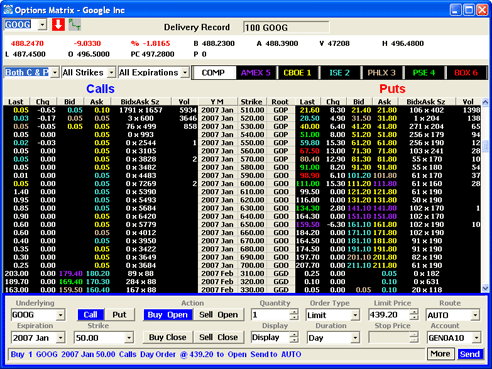Click the call bid 179.40
The image size is (492, 369).
(x=71, y=274)
